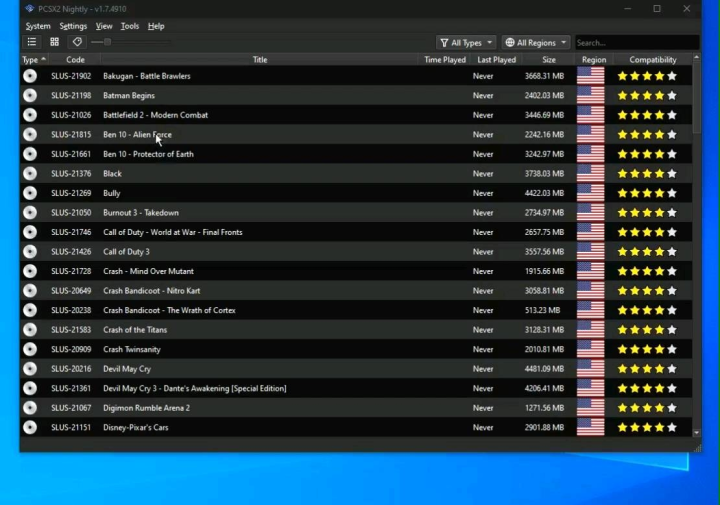Open the All Regions filter dropdown
Screen dimensions: 720x505
[x=536, y=43]
